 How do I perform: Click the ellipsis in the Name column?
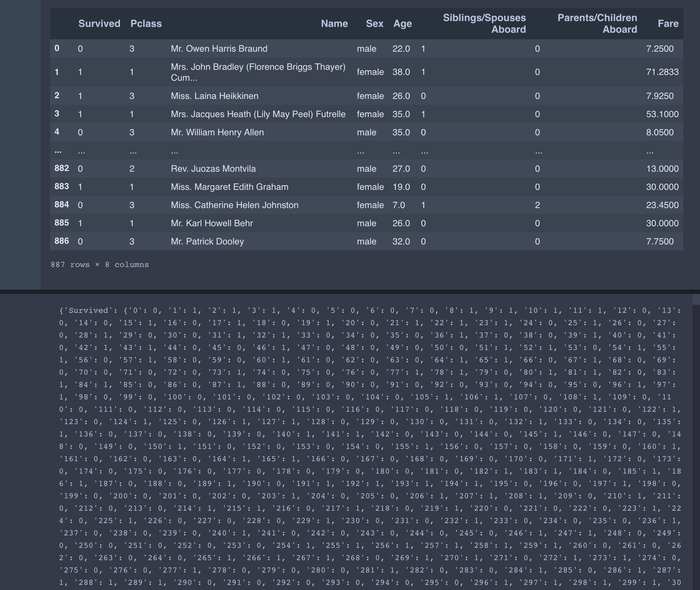coord(174,152)
